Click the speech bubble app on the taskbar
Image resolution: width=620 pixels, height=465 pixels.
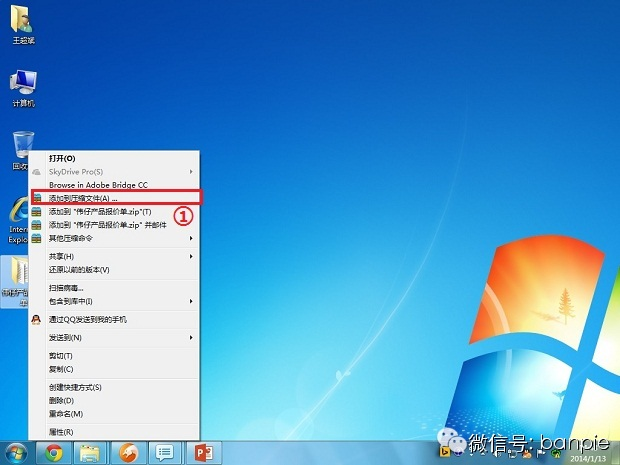165,452
